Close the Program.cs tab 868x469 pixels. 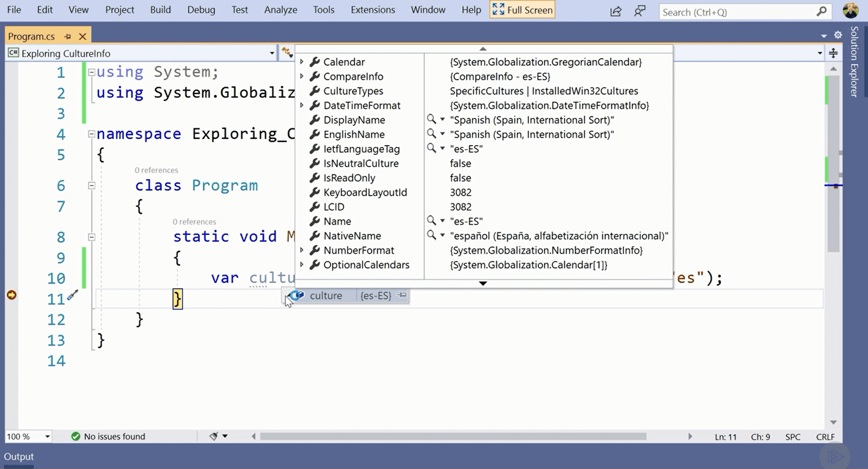82,36
